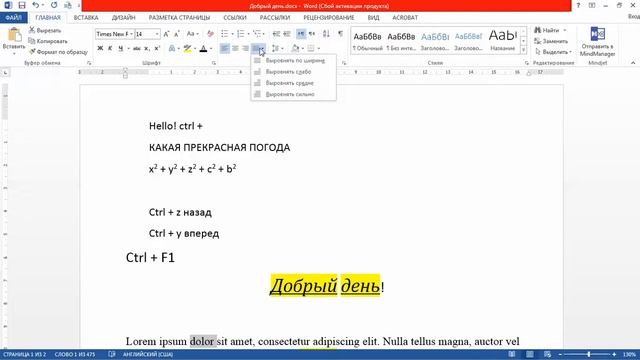The height and width of the screenshot is (360, 640).
Task: Click the line spacing icon
Action: [276, 49]
